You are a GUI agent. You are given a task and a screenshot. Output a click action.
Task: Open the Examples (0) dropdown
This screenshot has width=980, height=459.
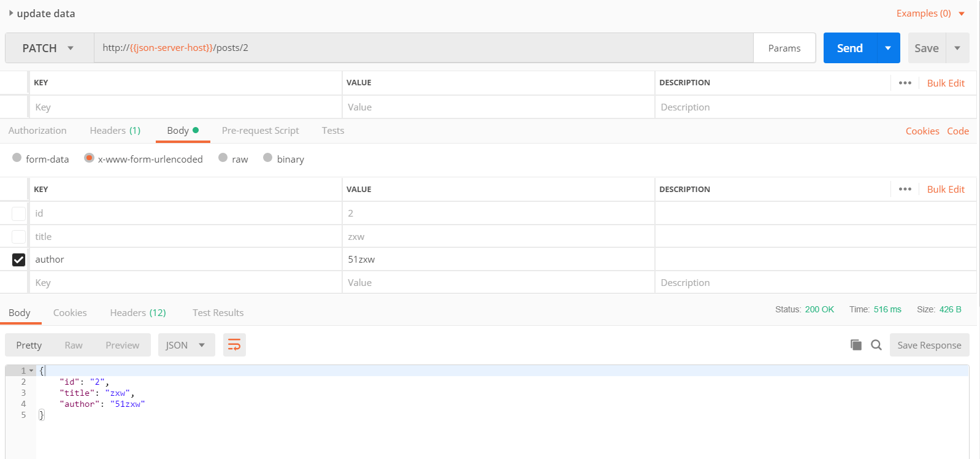click(x=930, y=13)
